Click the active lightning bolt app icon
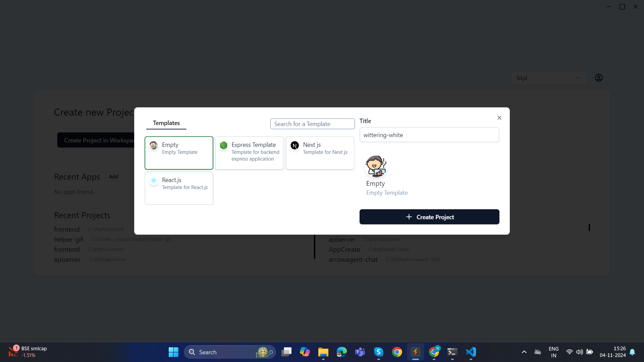Screen dimensions: 644x362 (416, 352)
